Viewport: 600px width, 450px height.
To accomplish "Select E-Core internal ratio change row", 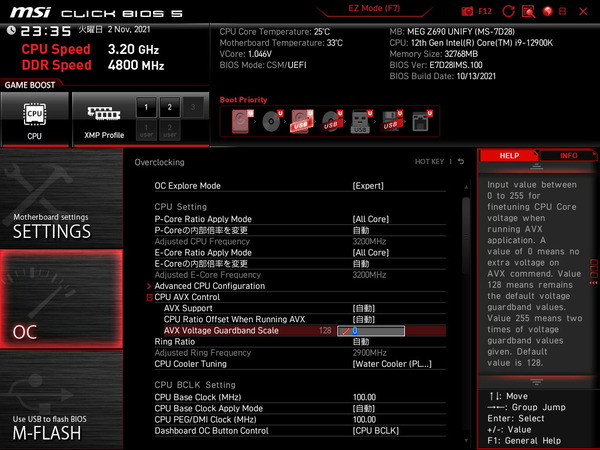I will 300,264.
